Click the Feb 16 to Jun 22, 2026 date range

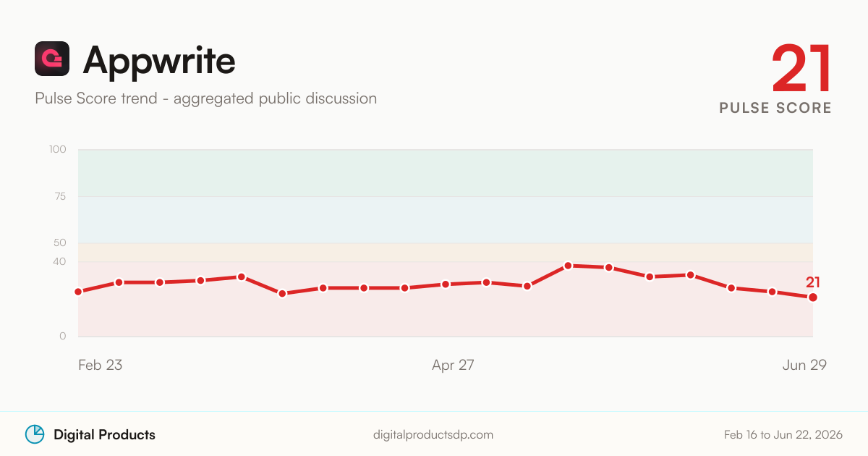(x=783, y=435)
